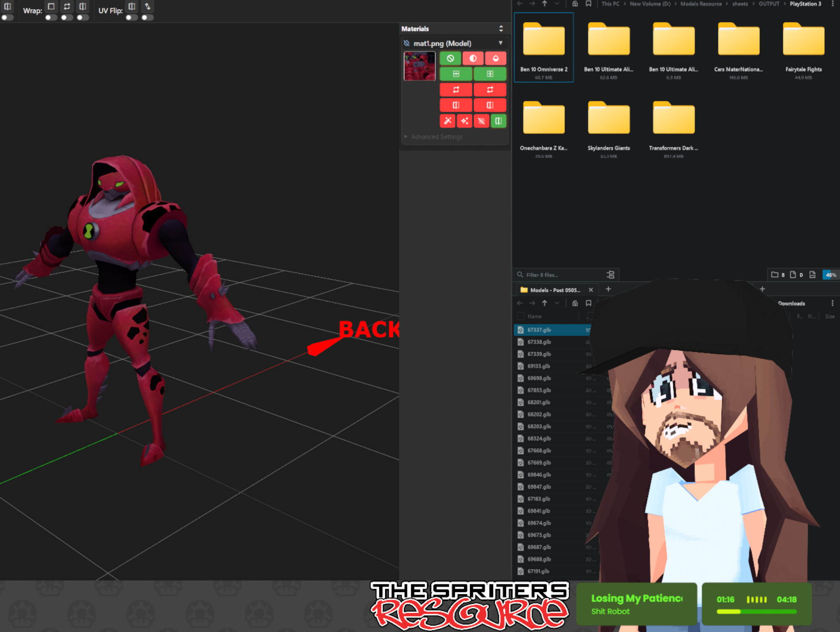Click the magic wand material button
The height and width of the screenshot is (632, 840).
click(x=448, y=121)
